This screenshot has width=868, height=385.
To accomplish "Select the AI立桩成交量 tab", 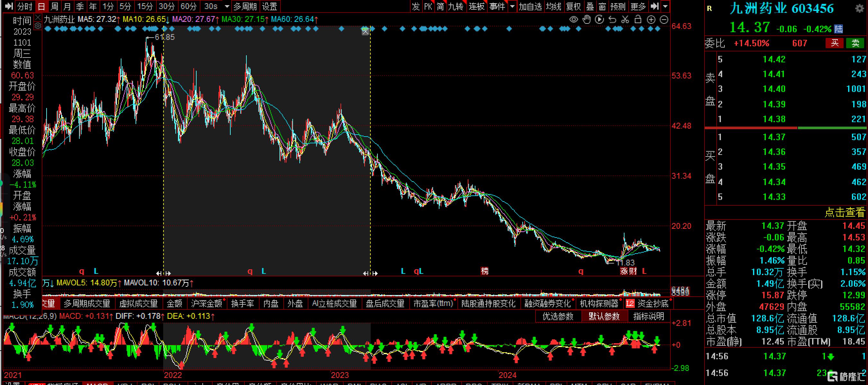I will 334,304.
